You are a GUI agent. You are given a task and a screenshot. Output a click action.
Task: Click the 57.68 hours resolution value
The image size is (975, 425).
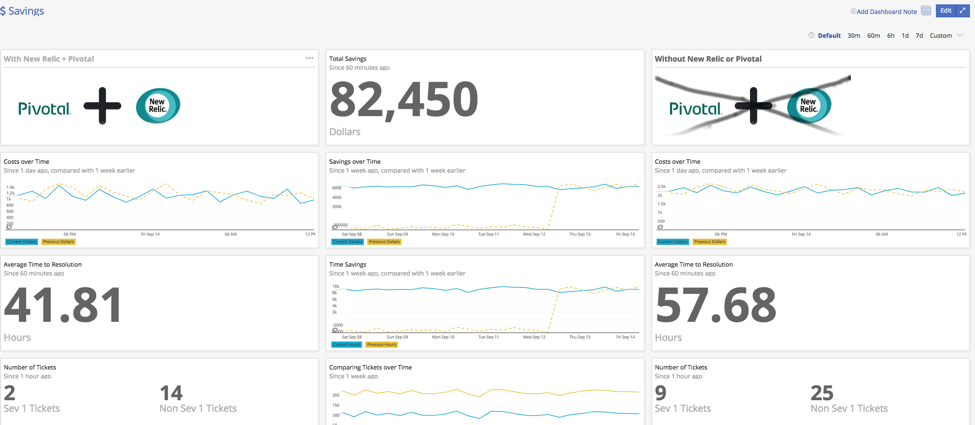pos(716,306)
